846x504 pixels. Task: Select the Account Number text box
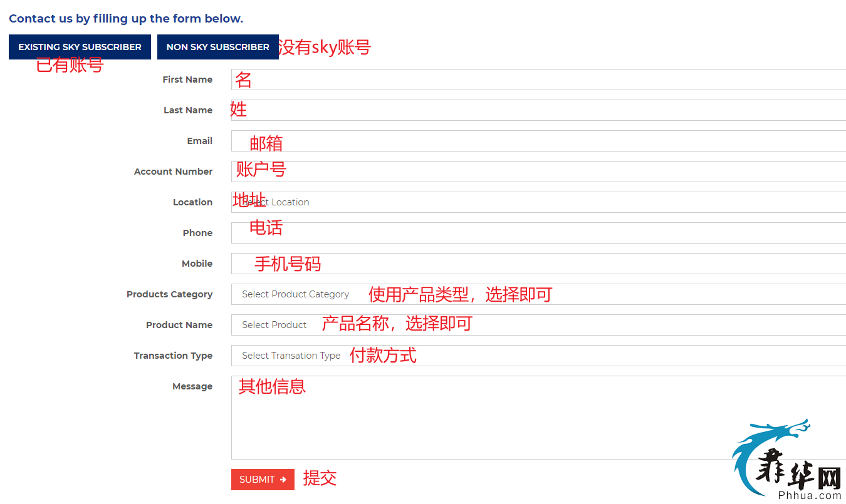click(x=538, y=172)
